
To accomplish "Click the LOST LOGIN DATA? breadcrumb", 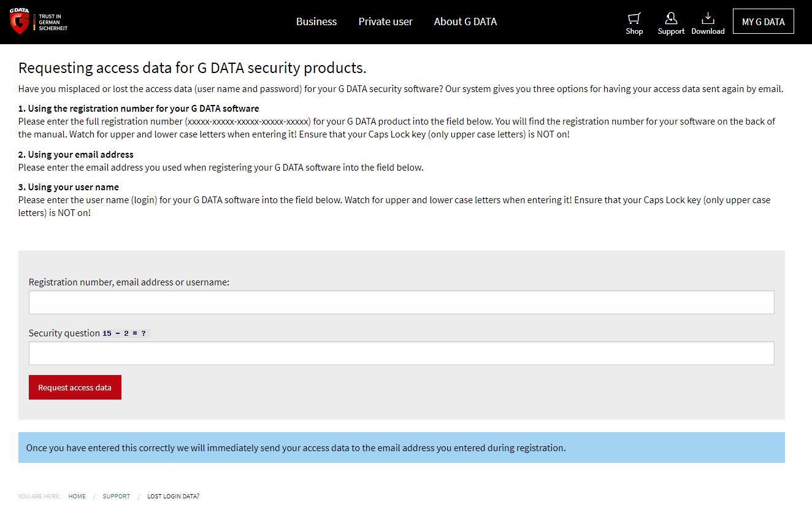I will point(174,496).
